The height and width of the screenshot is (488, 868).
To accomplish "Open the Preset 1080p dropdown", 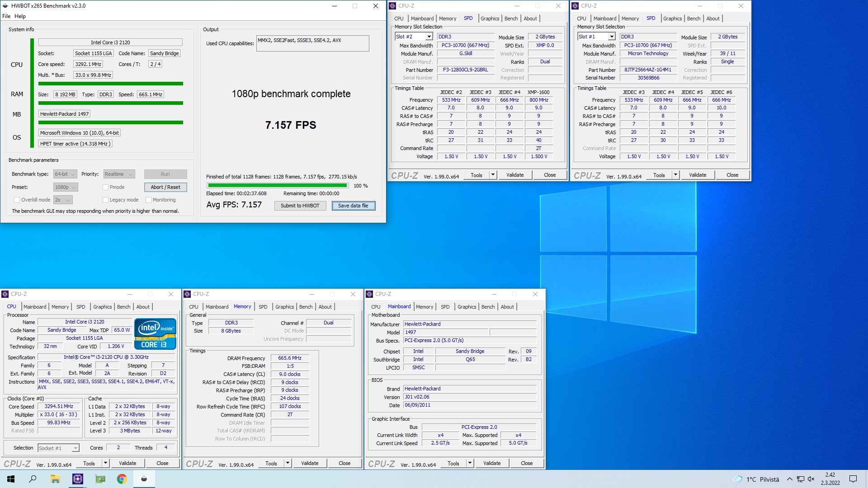I will pos(66,187).
